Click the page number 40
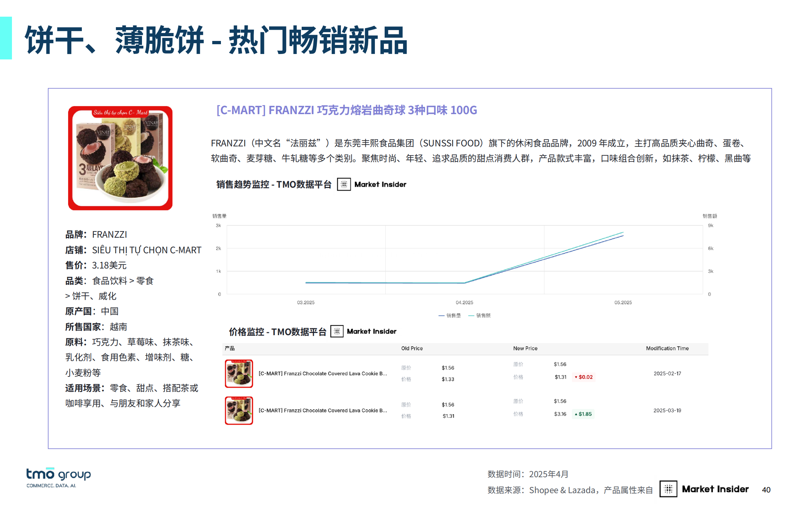 [x=766, y=490]
